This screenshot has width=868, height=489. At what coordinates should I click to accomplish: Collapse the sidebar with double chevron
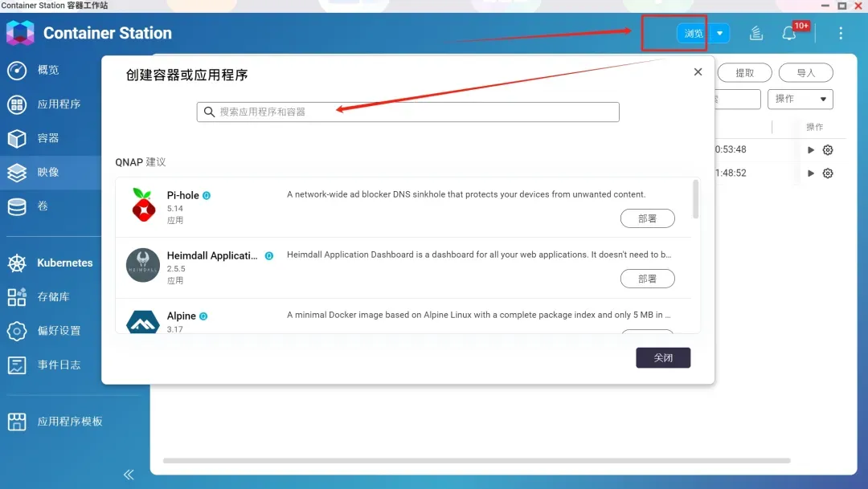129,475
